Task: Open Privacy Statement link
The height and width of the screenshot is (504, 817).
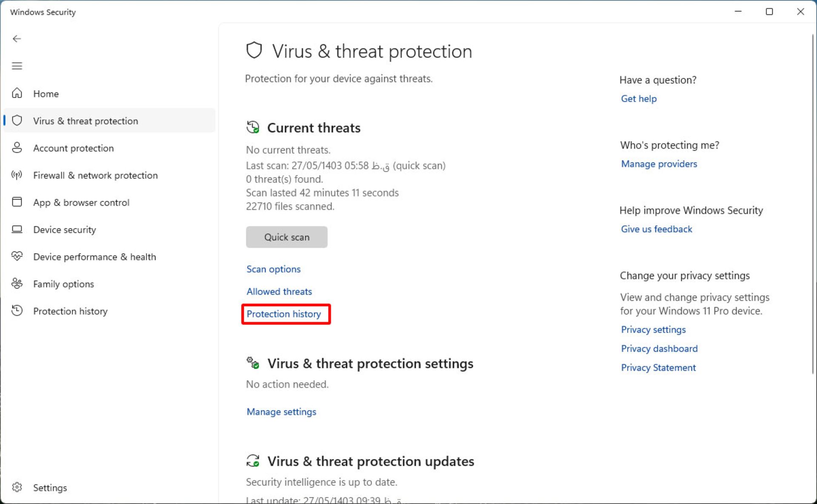Action: (658, 367)
